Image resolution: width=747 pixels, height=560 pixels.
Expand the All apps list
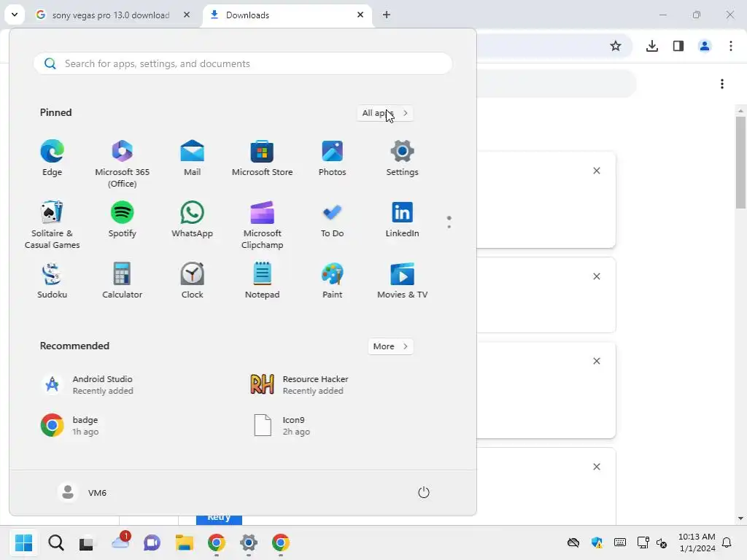coord(385,113)
